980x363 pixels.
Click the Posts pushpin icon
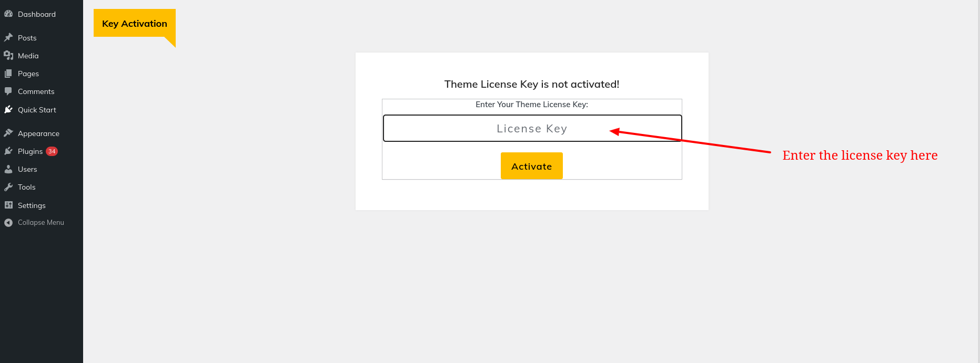tap(8, 38)
